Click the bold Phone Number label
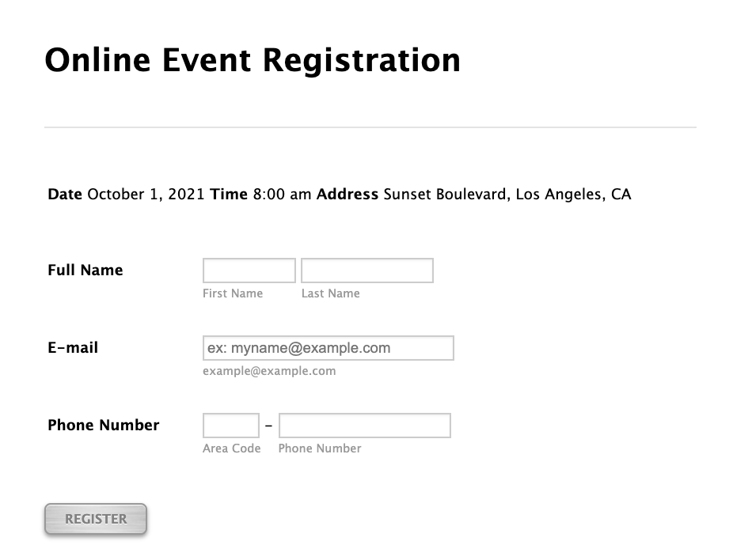This screenshot has width=733, height=560. click(104, 426)
